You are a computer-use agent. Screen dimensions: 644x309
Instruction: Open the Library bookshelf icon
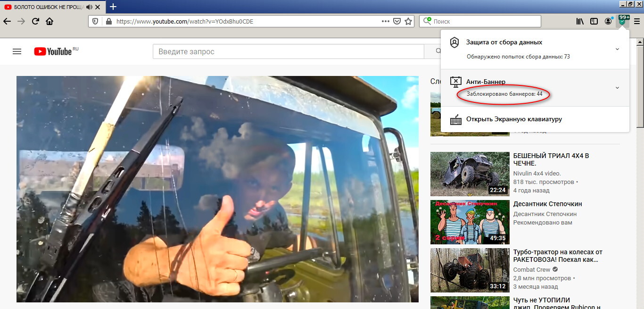[580, 21]
